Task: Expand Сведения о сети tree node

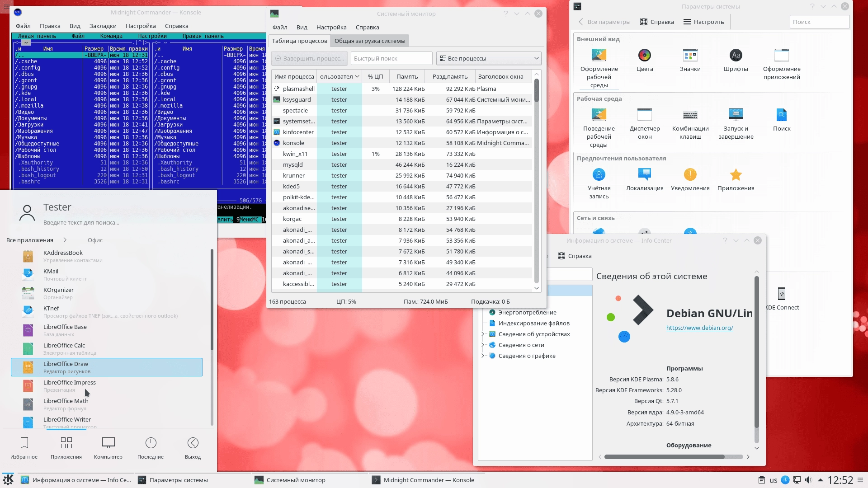Action: click(483, 345)
